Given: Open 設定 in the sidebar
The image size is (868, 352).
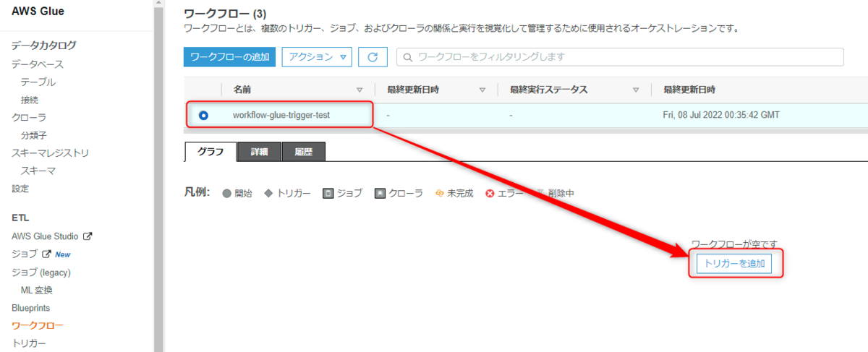Looking at the screenshot, I should pyautogui.click(x=20, y=189).
